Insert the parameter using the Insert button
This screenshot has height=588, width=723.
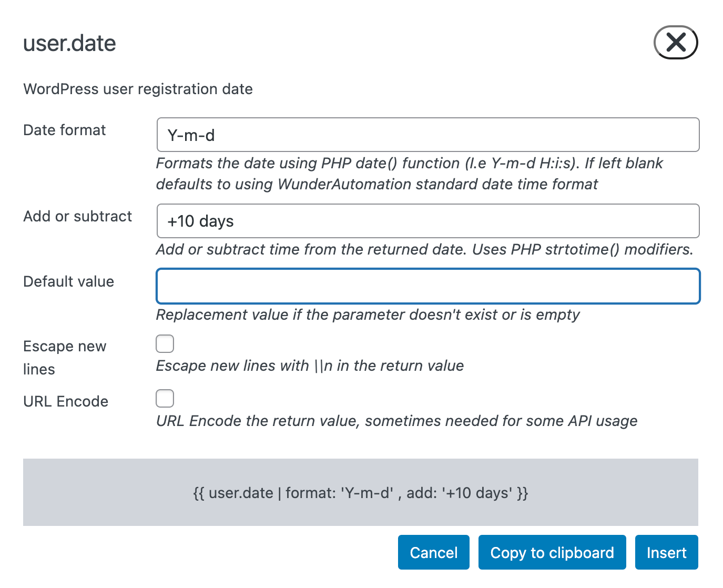666,553
